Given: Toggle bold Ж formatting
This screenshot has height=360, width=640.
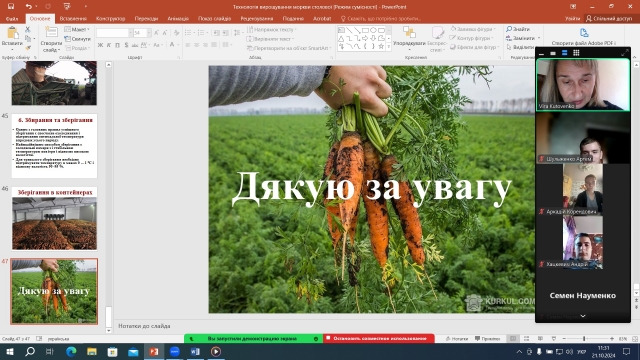Looking at the screenshot, I should coord(100,45).
